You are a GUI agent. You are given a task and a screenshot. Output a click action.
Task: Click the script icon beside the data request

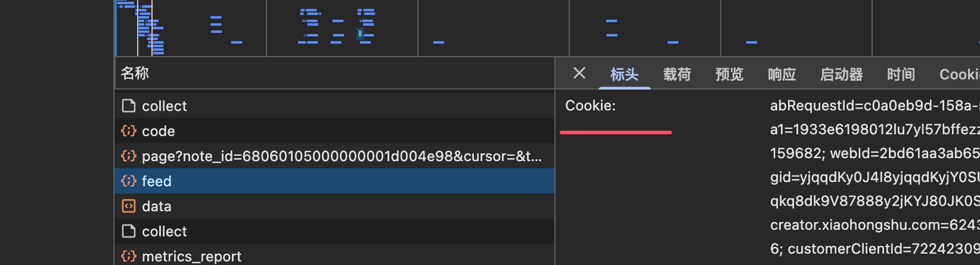(129, 207)
